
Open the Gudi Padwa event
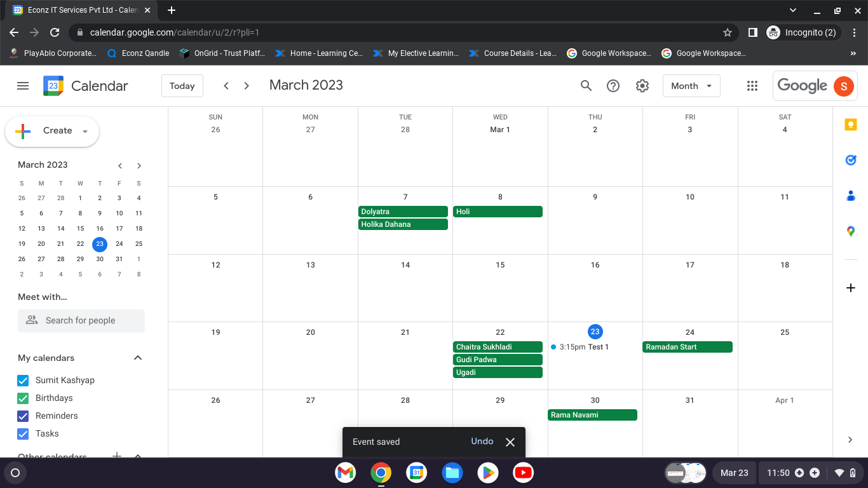pos(498,360)
